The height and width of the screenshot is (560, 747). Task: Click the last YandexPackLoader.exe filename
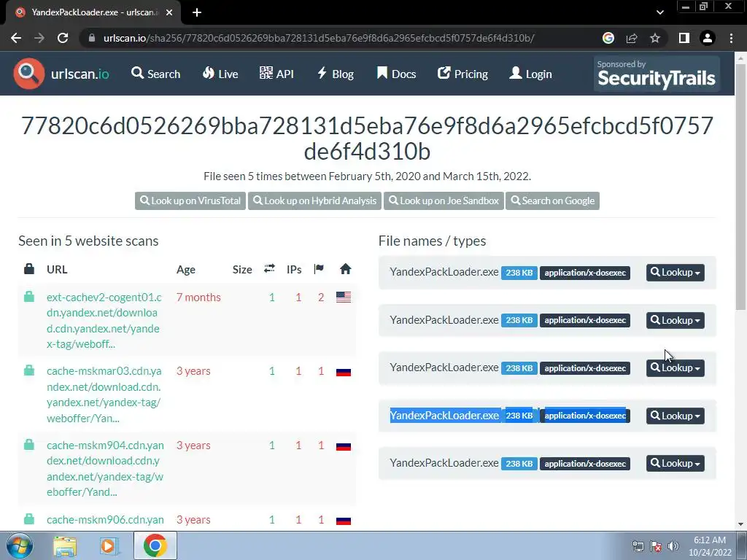click(444, 463)
